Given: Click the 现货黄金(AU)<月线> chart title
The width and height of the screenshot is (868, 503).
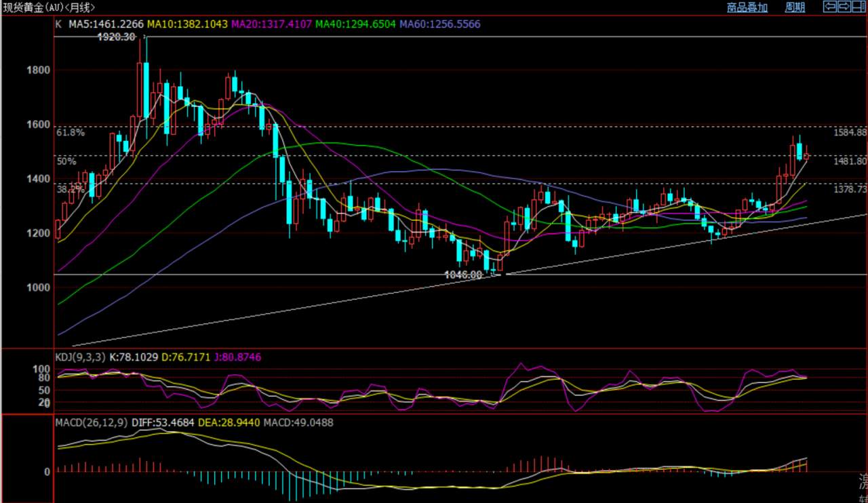Looking at the screenshot, I should tap(49, 7).
